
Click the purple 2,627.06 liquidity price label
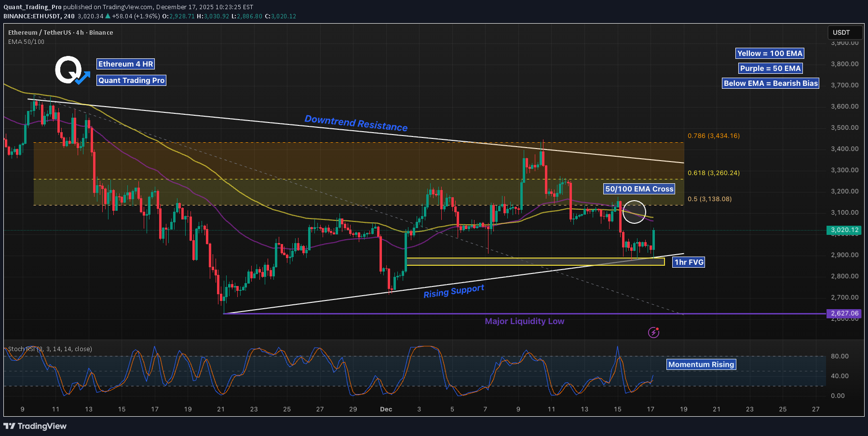point(843,313)
